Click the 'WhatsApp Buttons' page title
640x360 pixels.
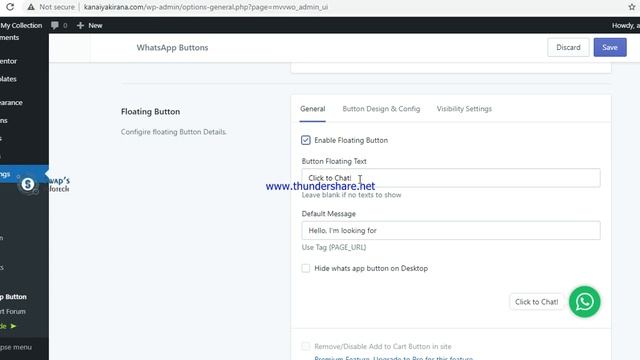[172, 47]
